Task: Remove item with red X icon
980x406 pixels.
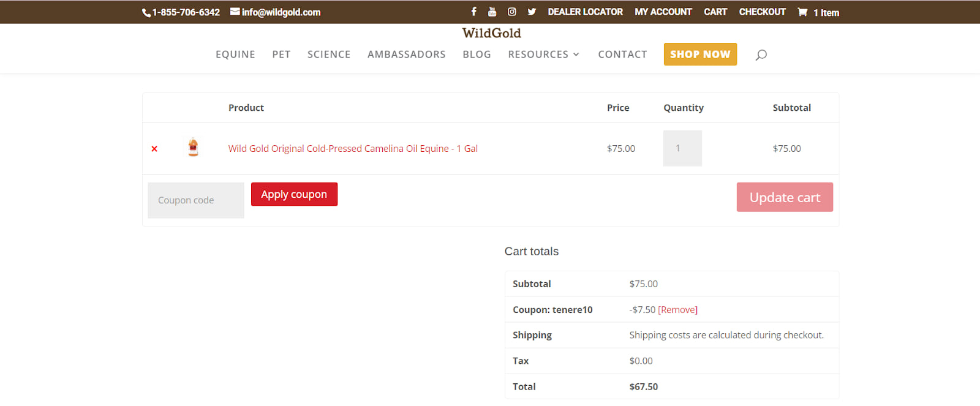Action: pos(154,149)
